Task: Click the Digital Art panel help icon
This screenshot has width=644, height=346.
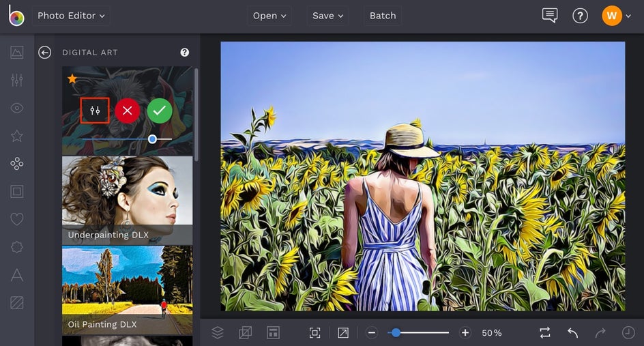Action: [x=184, y=52]
